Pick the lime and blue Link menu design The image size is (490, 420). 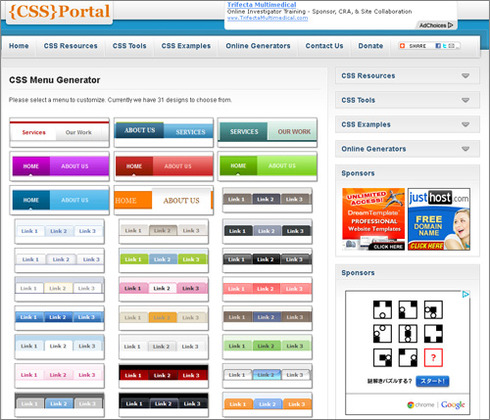pos(163,260)
